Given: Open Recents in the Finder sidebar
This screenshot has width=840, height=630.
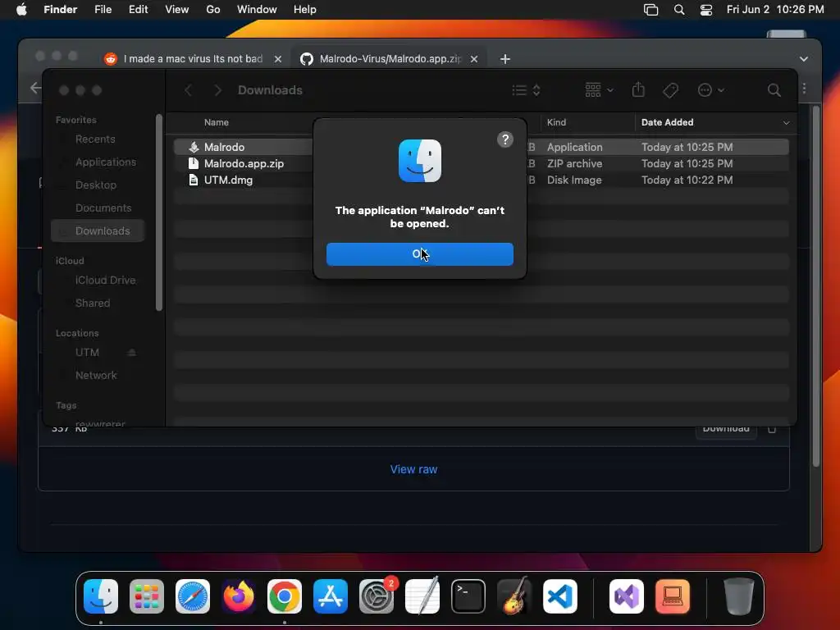Looking at the screenshot, I should pyautogui.click(x=95, y=139).
